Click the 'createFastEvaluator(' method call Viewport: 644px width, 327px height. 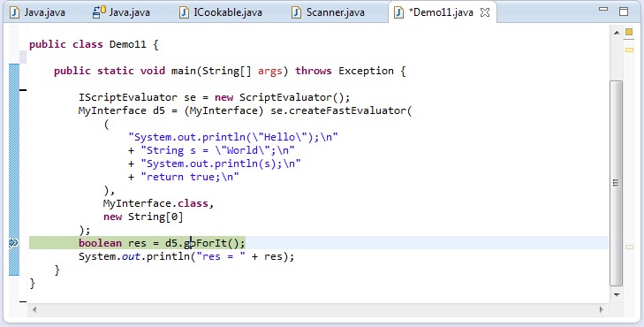[350, 110]
